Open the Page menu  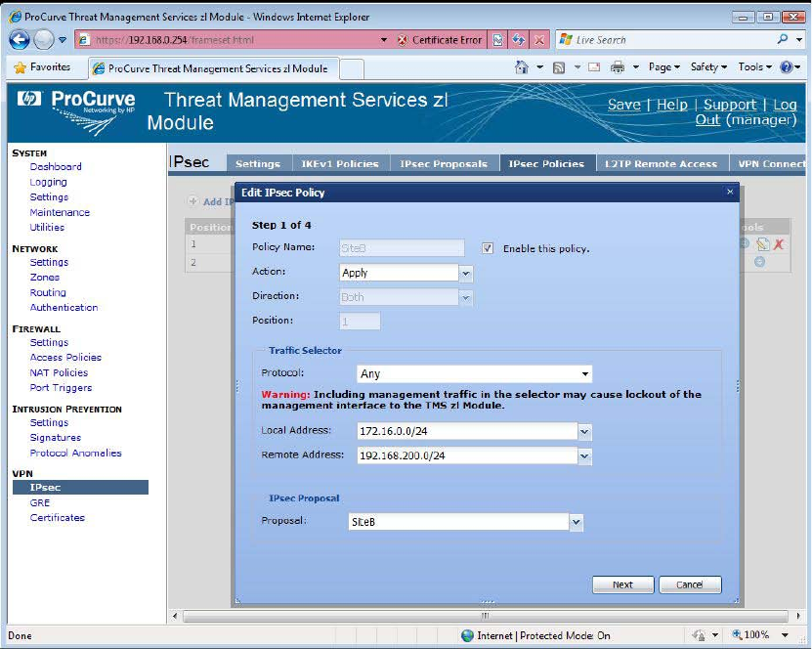click(663, 66)
